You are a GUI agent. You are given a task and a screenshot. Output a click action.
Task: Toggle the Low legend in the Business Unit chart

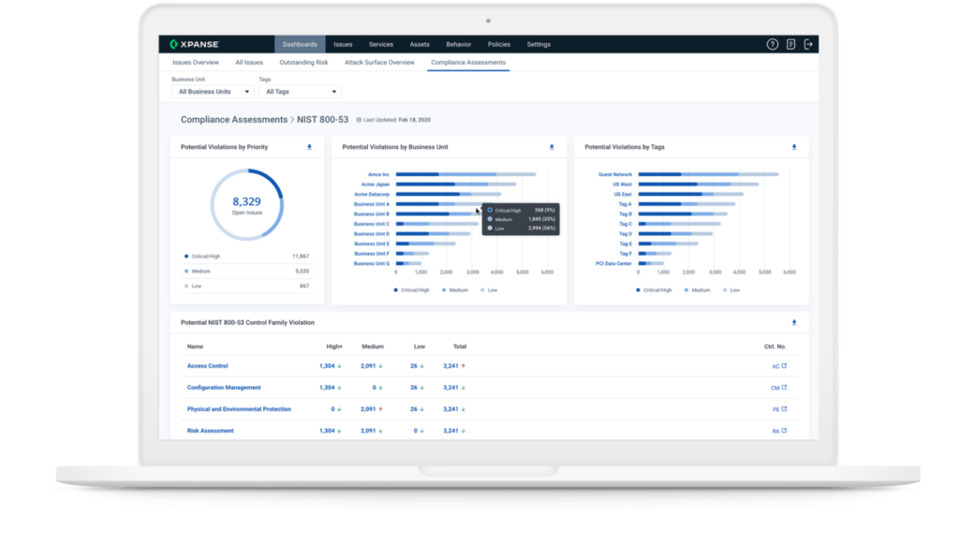(x=491, y=289)
